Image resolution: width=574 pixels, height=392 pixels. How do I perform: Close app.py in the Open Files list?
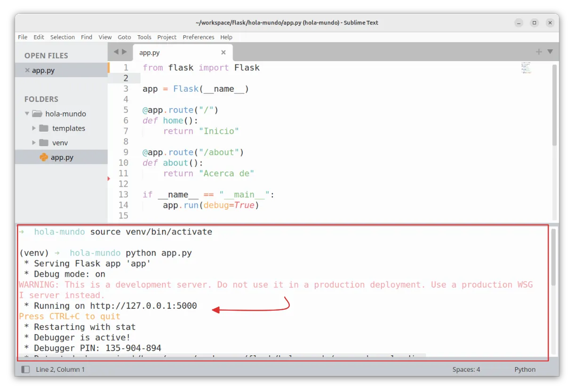pos(27,71)
